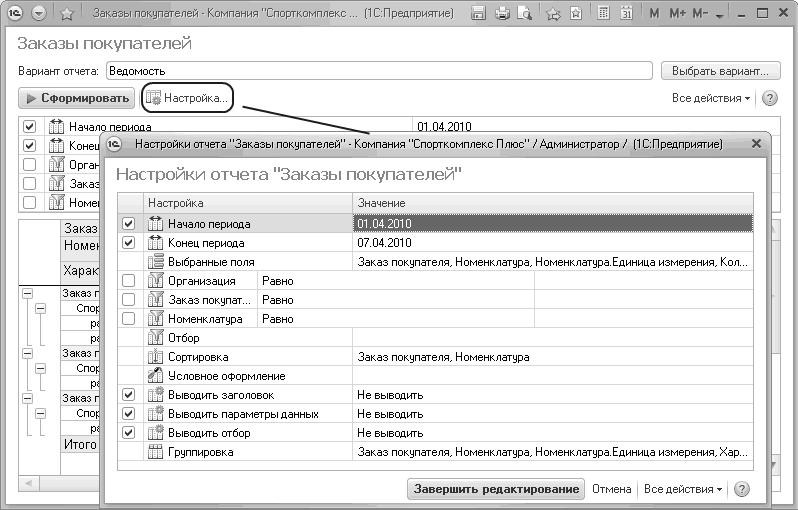
Task: Toggle Начало периода checkbox in settings dialog
Action: point(129,223)
